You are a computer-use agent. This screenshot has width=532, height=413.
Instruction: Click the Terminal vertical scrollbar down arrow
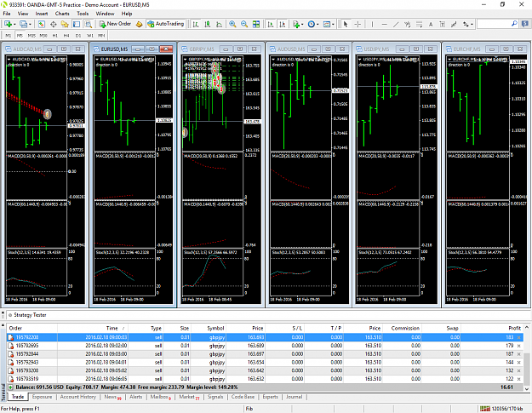(x=527, y=389)
